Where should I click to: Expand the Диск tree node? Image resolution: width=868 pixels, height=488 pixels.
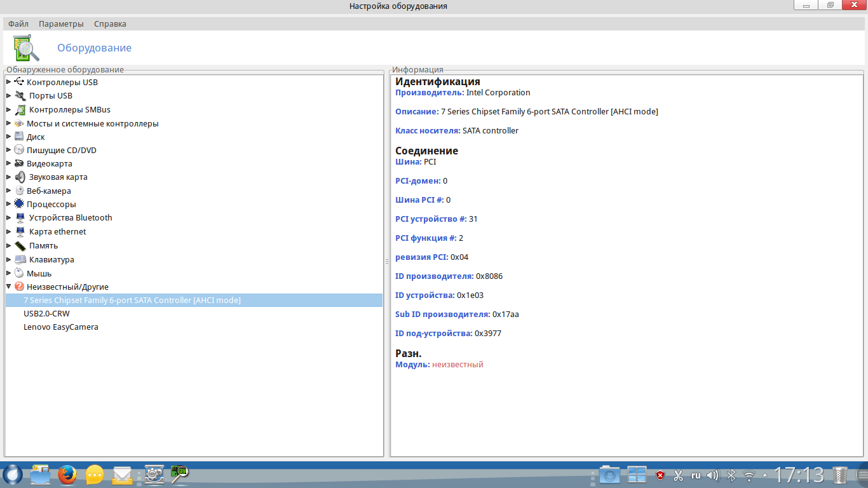9,137
